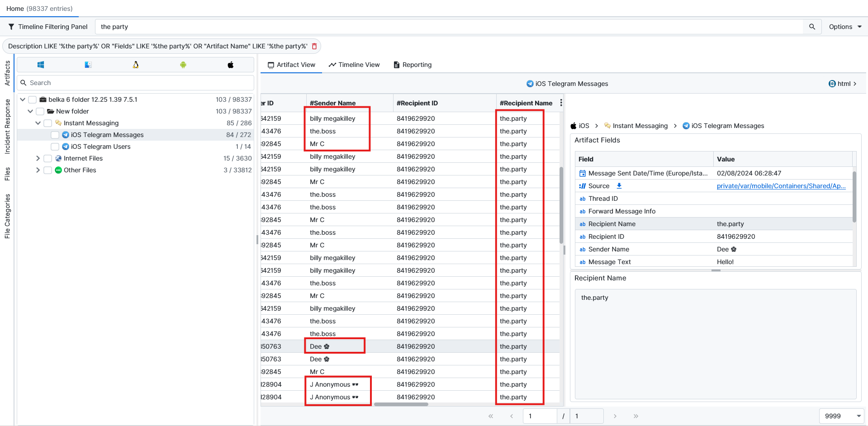Image resolution: width=868 pixels, height=426 pixels.
Task: Click the Windows platform filter icon
Action: click(x=41, y=65)
